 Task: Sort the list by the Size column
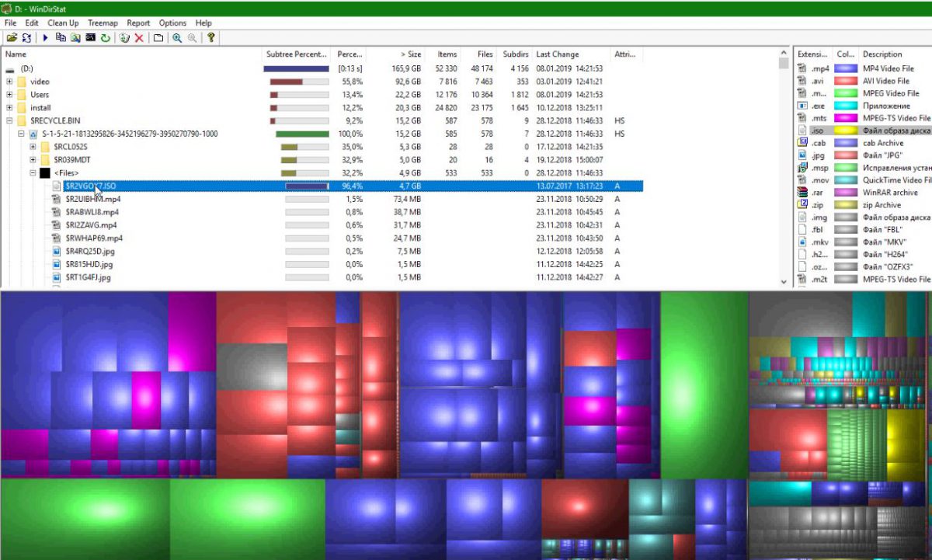(x=409, y=54)
